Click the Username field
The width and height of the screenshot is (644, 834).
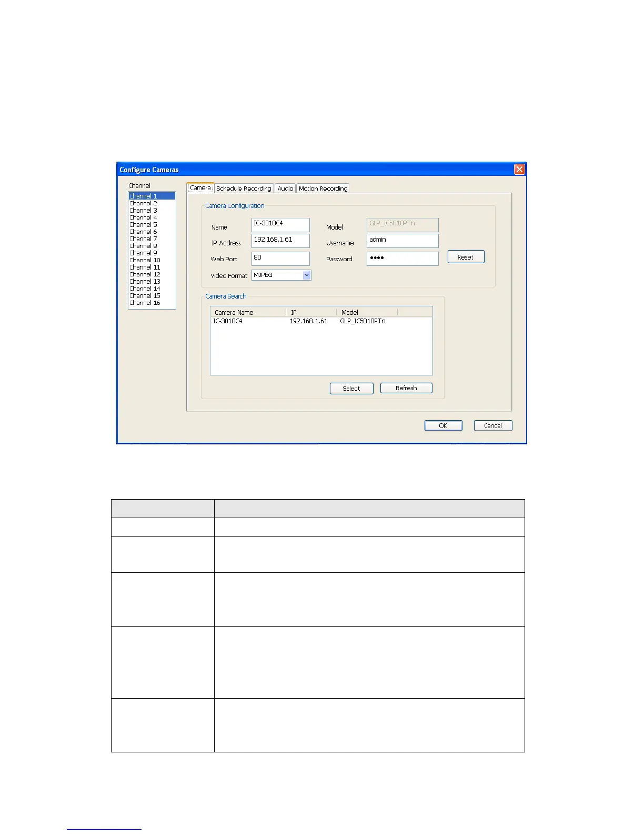point(402,241)
